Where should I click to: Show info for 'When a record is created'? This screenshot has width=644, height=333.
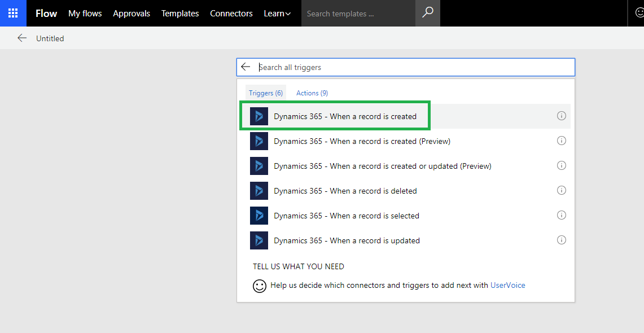562,116
